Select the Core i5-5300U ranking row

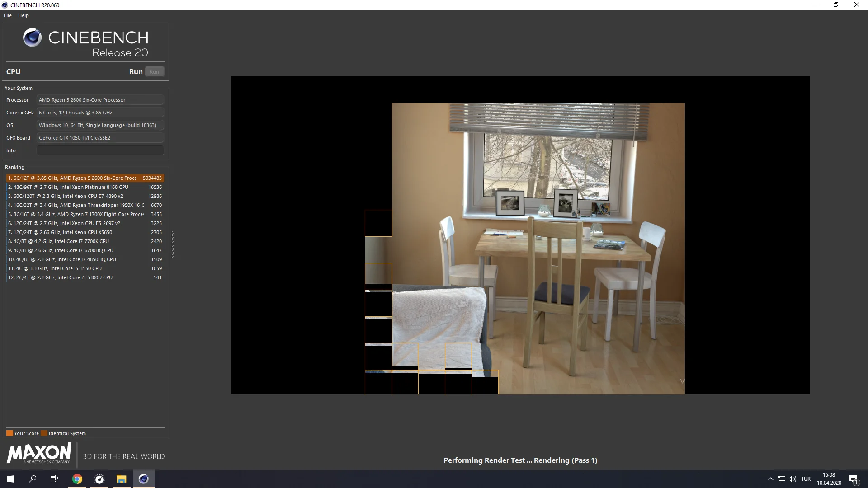85,277
